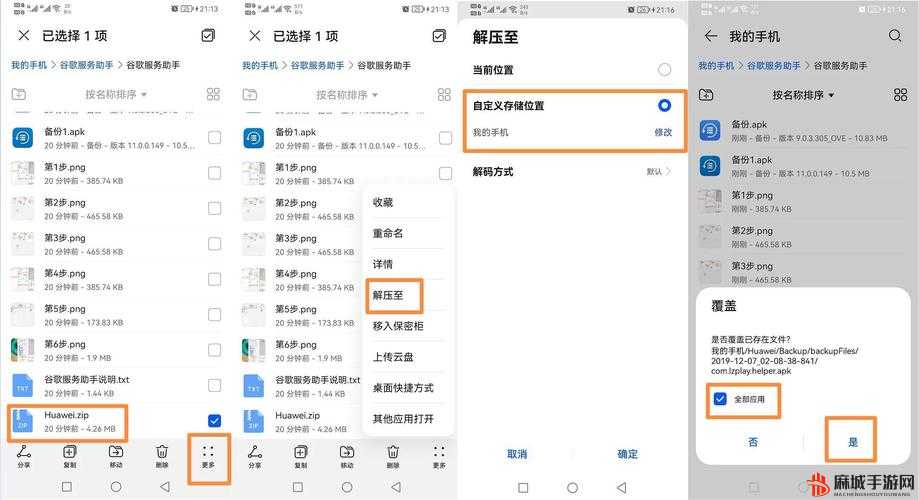Image resolution: width=919 pixels, height=500 pixels.
Task: Tap new-folder icon in leftmost phone screen
Action: (x=19, y=94)
